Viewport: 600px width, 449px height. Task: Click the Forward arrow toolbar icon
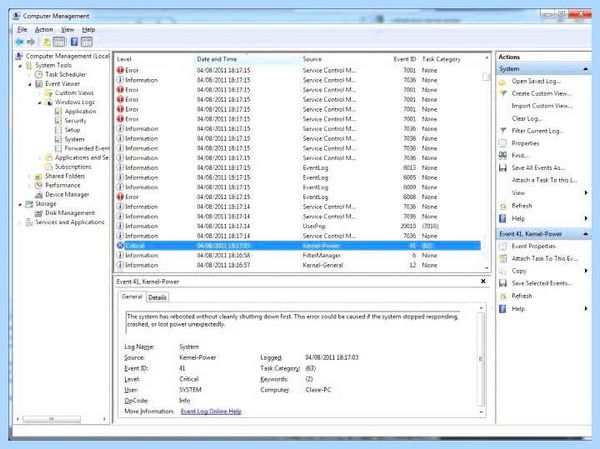[x=31, y=42]
